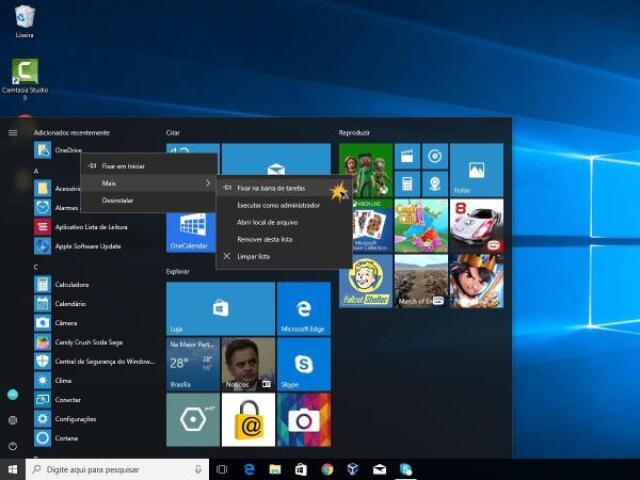This screenshot has width=640, height=480.
Task: Open the OneCalendar tile
Action: click(x=191, y=232)
